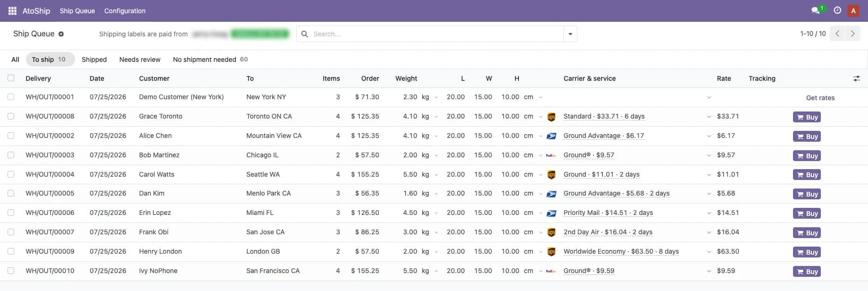Click UPS logo in Grace Toronto row

coord(551,117)
